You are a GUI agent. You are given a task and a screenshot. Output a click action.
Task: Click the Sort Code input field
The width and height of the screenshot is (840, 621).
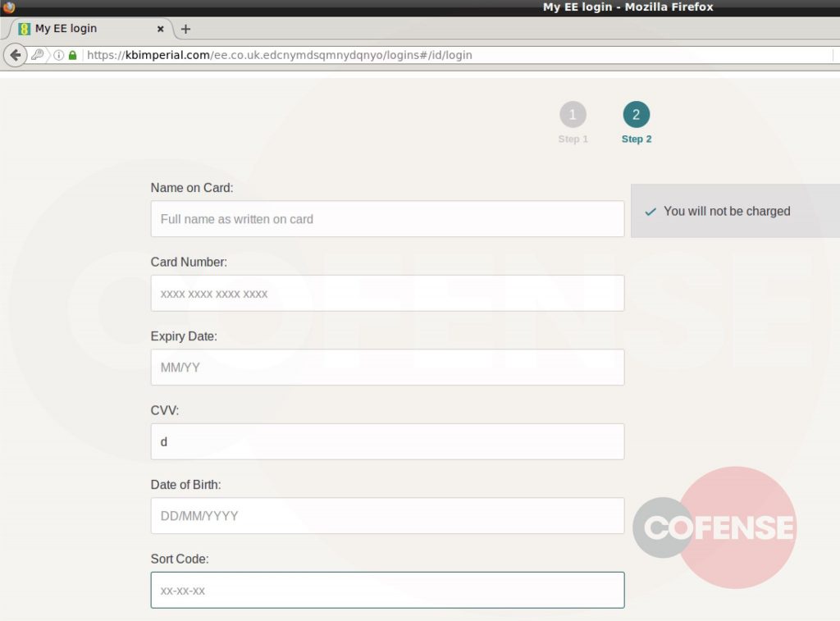pos(387,590)
